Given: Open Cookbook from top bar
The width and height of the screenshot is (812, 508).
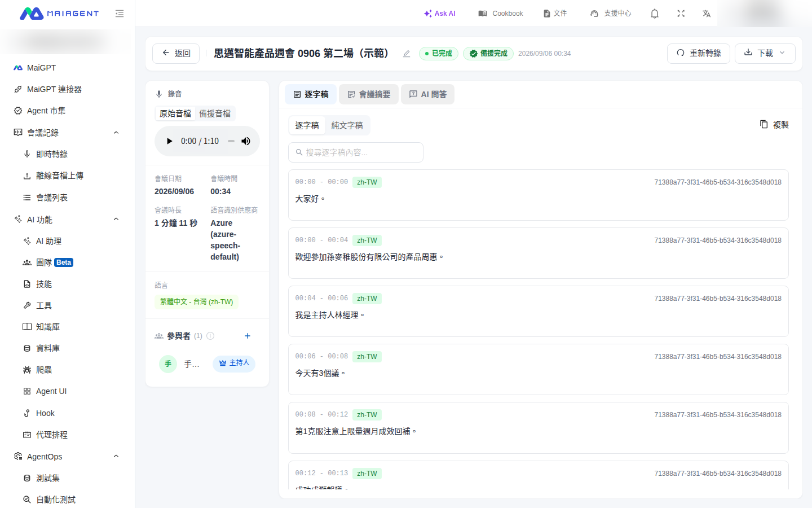Looking at the screenshot, I should point(501,14).
